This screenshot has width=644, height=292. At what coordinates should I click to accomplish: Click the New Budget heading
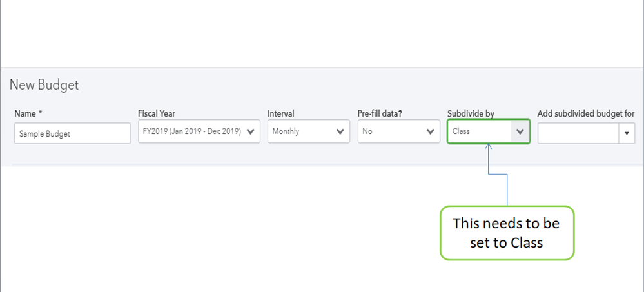[x=44, y=85]
